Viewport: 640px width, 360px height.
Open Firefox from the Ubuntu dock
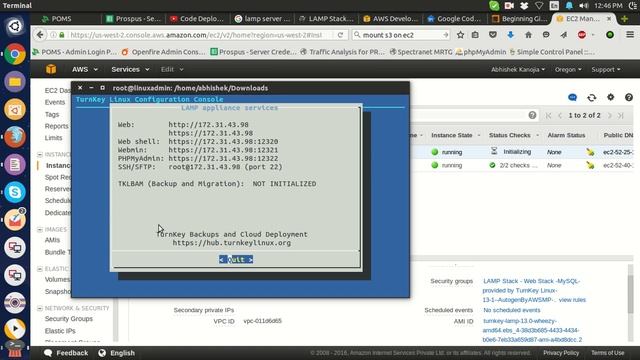[x=15, y=137]
